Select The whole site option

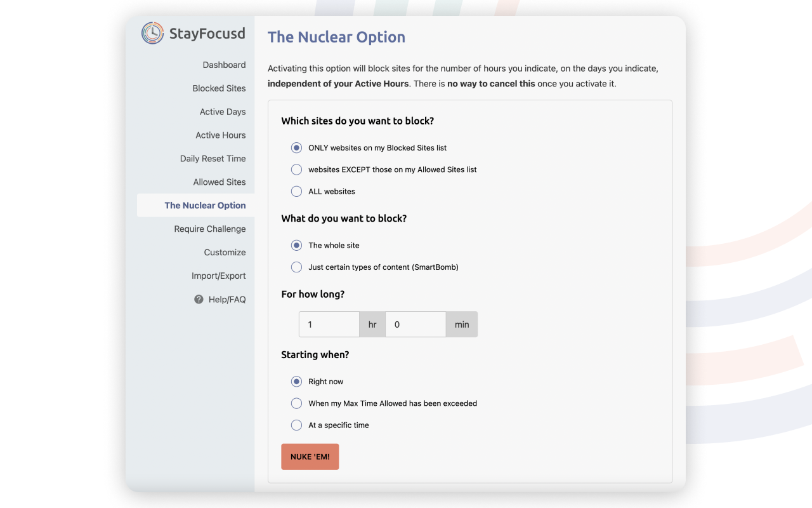(296, 245)
